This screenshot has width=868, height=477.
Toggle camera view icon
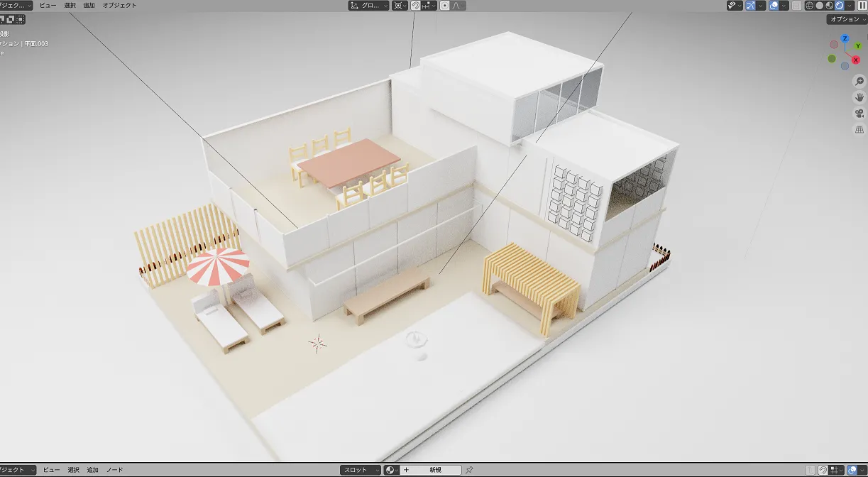coord(859,114)
